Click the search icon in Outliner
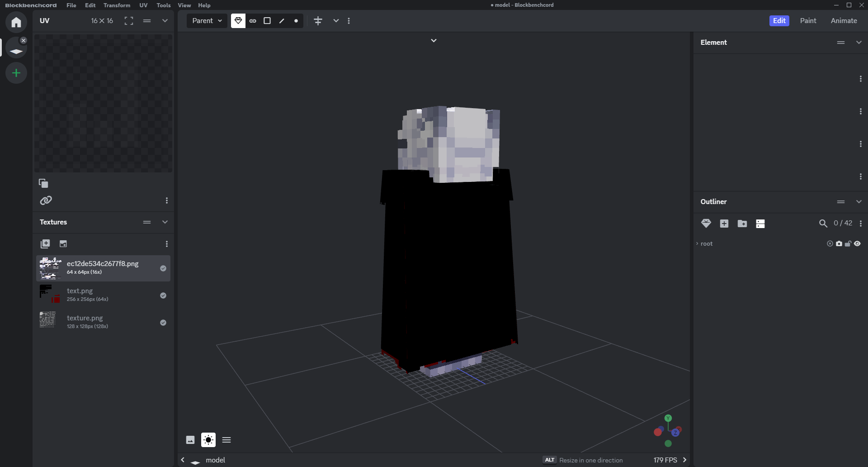 point(823,224)
